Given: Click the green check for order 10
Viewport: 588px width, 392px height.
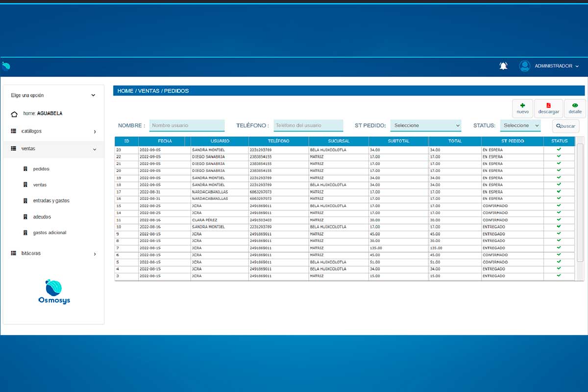Looking at the screenshot, I should (559, 226).
